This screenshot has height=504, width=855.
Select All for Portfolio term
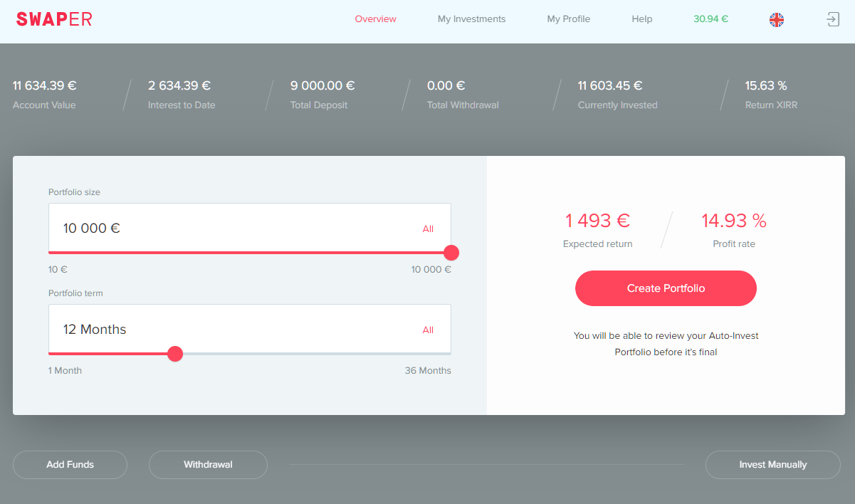click(428, 330)
